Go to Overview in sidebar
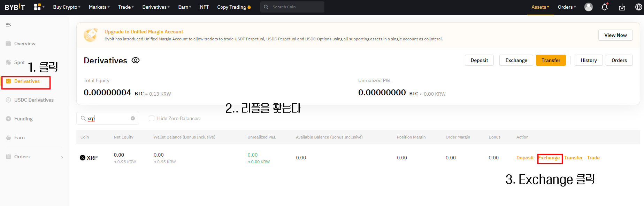The width and height of the screenshot is (644, 206). coord(25,43)
